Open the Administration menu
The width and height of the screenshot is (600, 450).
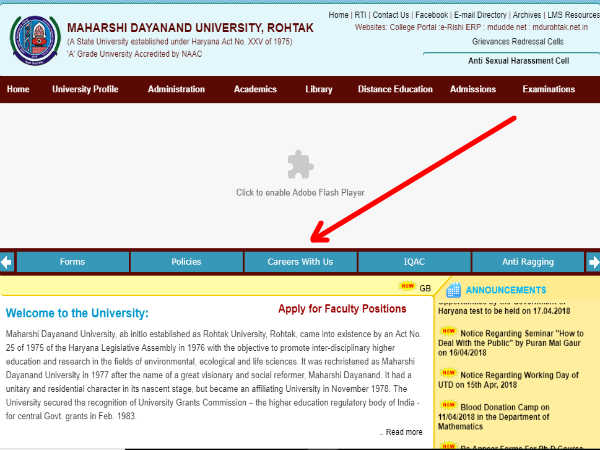(176, 89)
